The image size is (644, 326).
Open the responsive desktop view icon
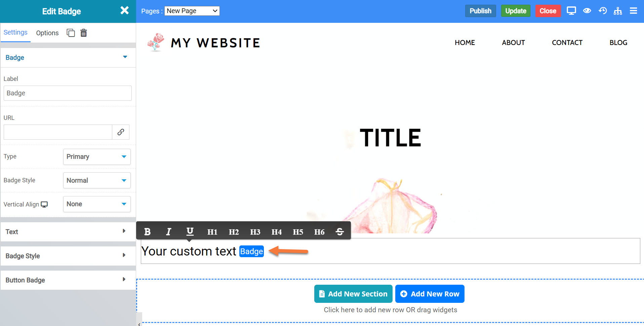tap(571, 11)
